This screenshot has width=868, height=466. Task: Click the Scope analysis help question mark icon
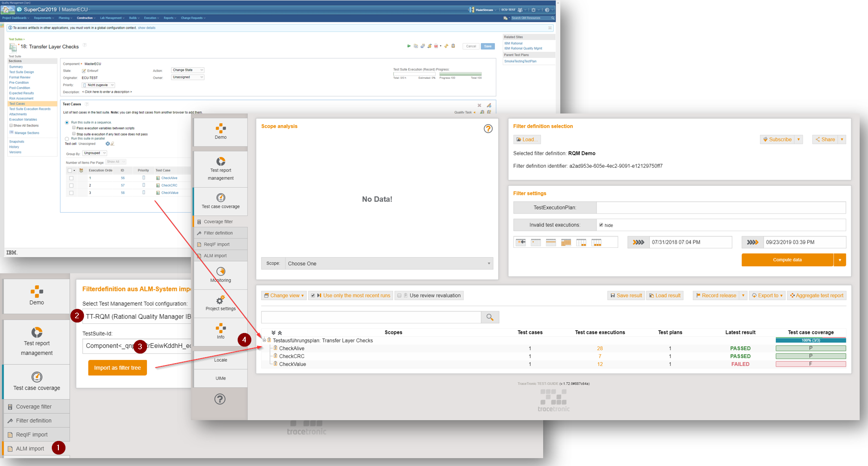click(x=488, y=129)
